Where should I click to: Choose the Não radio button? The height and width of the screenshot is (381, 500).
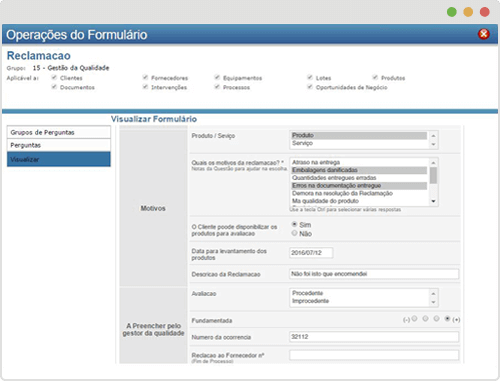[294, 233]
